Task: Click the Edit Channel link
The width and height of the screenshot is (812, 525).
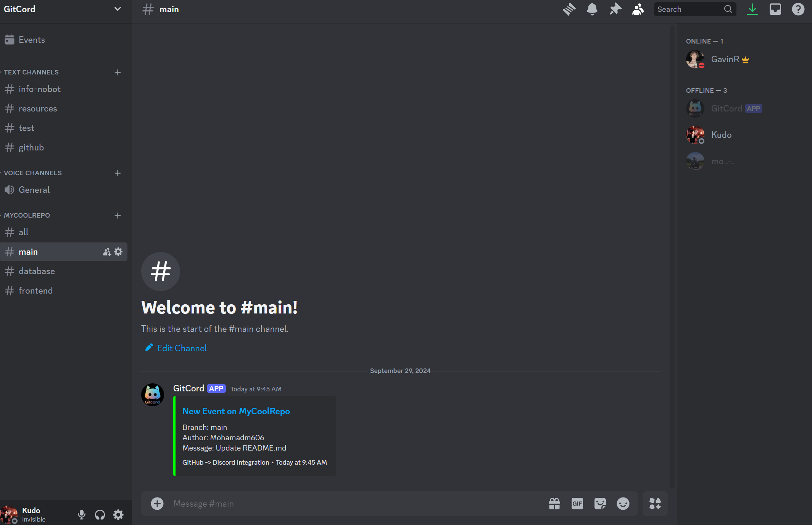Action: 182,348
